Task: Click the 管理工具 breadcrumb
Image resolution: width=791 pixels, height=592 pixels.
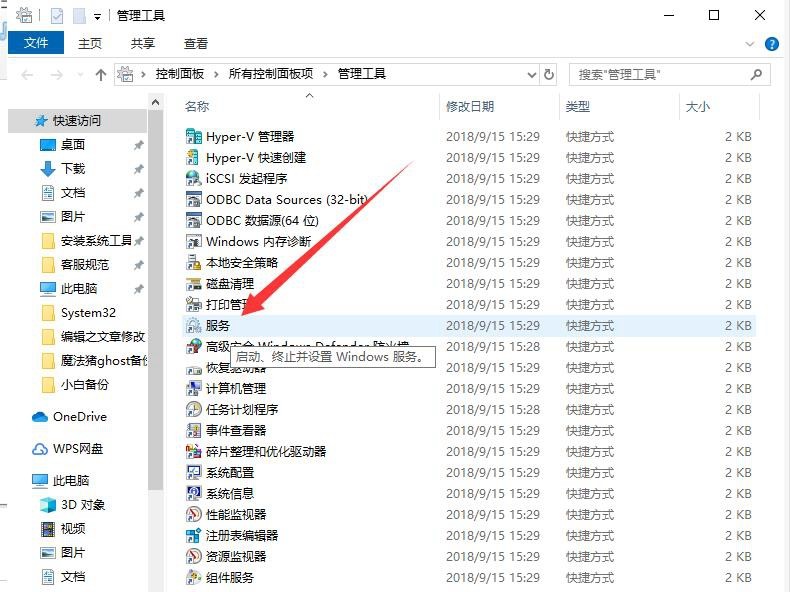Action: click(362, 74)
